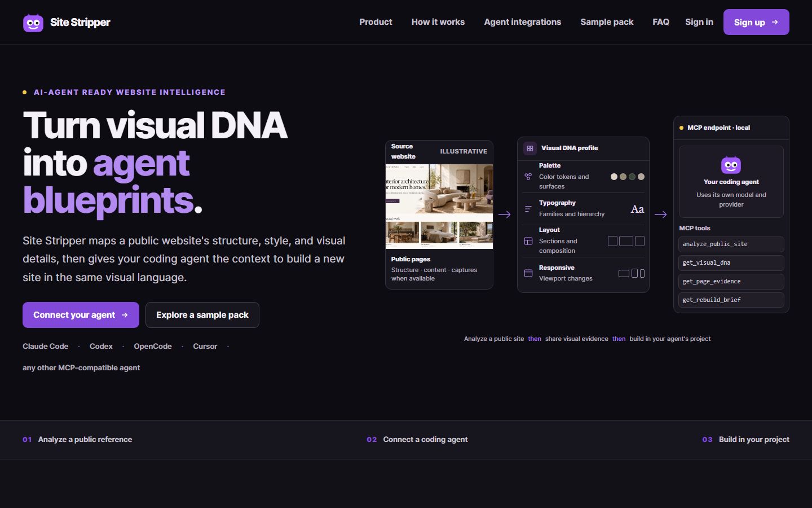Click 'any other MCP-compatible agent' text
This screenshot has height=508, width=812.
(x=81, y=368)
